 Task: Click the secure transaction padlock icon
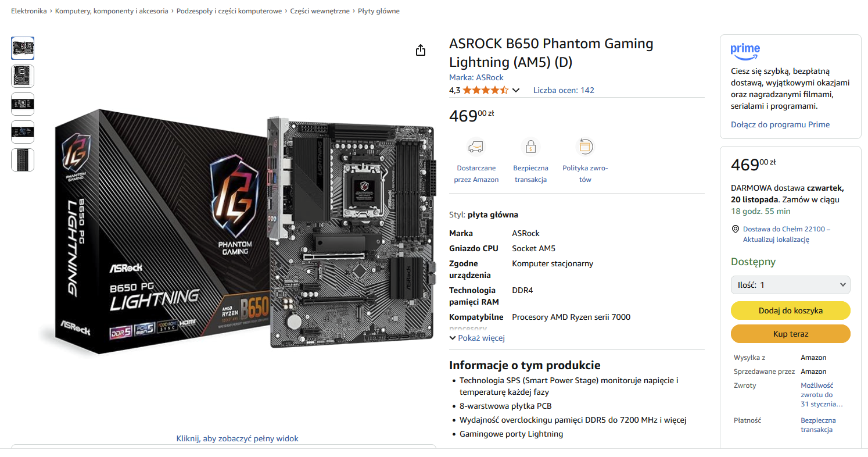pyautogui.click(x=530, y=146)
